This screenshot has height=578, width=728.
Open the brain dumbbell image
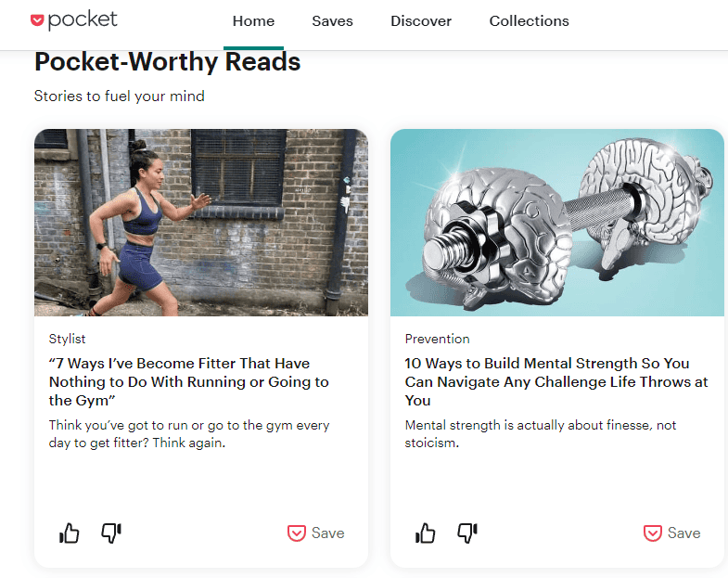[557, 223]
